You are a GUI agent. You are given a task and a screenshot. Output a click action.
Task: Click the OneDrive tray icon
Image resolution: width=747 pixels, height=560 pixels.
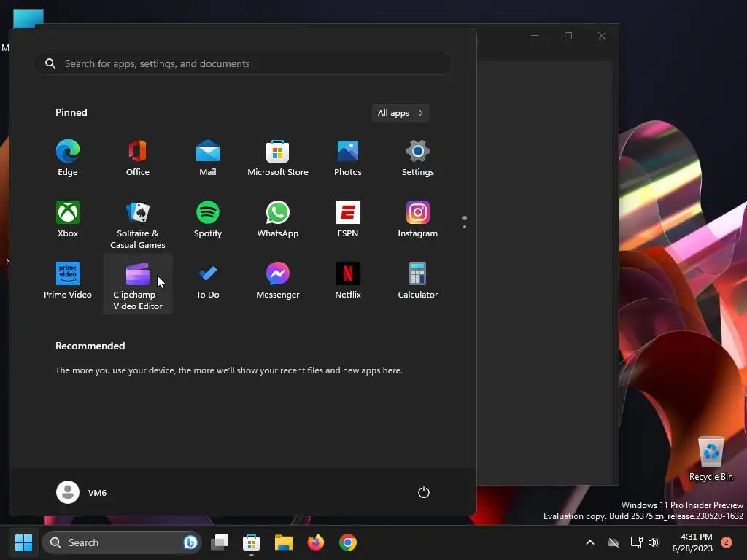(614, 542)
